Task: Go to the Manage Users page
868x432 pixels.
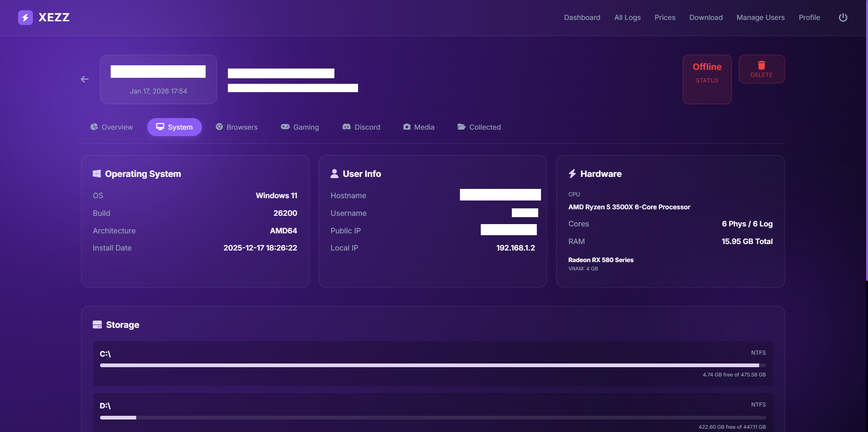Action: (760, 18)
